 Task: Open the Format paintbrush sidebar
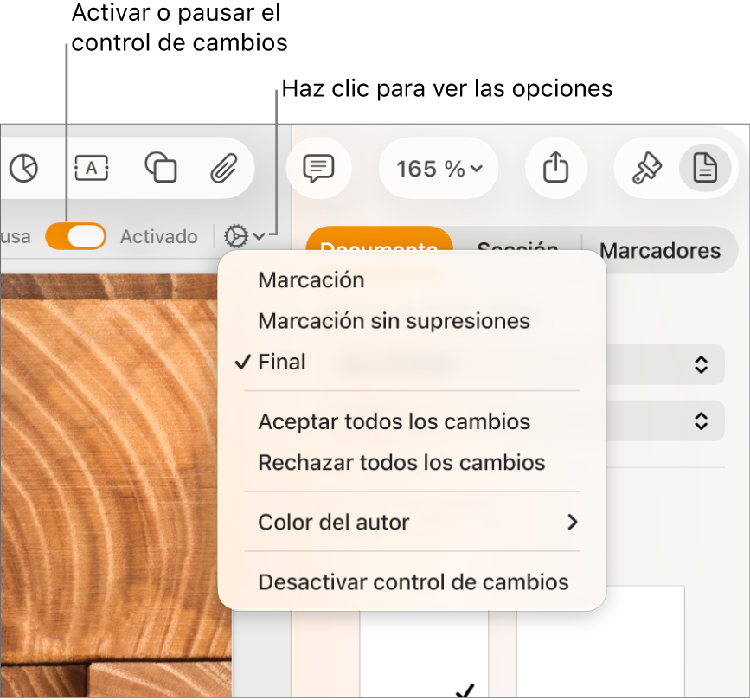647,168
